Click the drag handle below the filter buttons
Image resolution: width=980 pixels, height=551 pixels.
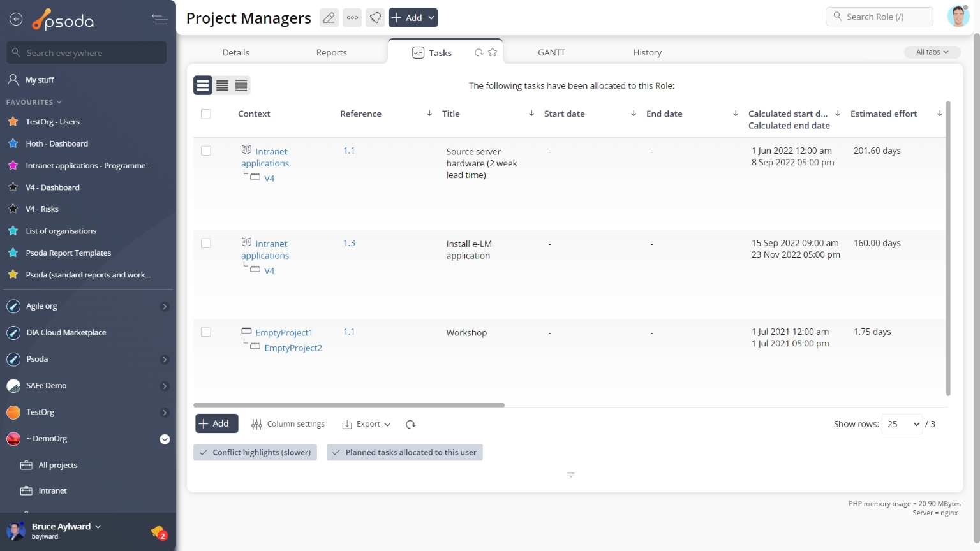[x=571, y=474]
